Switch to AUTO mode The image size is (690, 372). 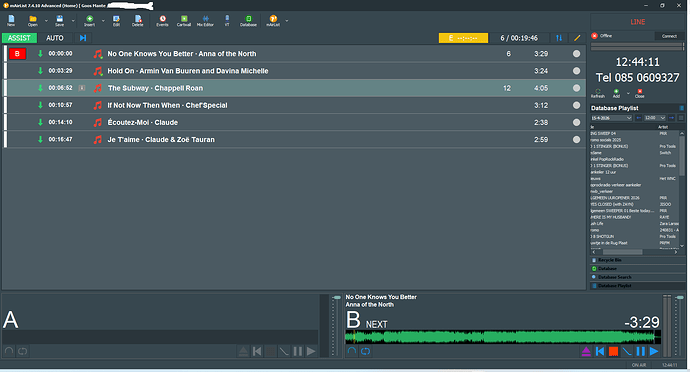coord(55,38)
